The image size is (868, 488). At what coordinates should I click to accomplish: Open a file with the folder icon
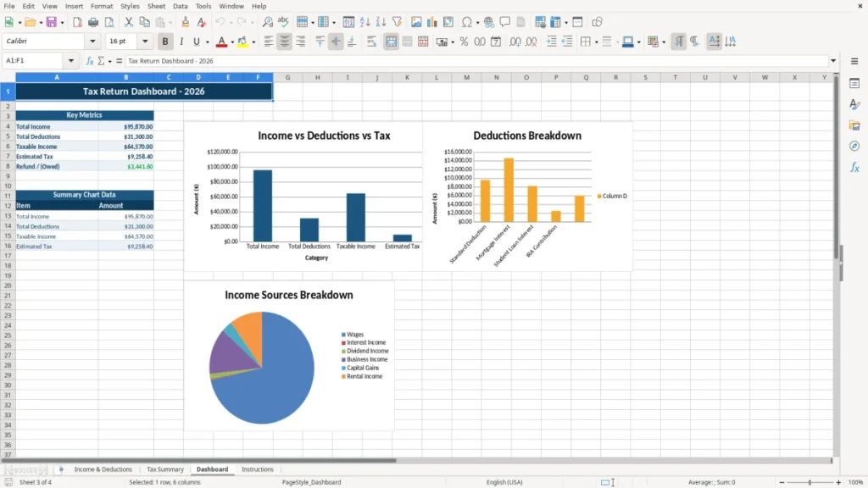coord(30,22)
